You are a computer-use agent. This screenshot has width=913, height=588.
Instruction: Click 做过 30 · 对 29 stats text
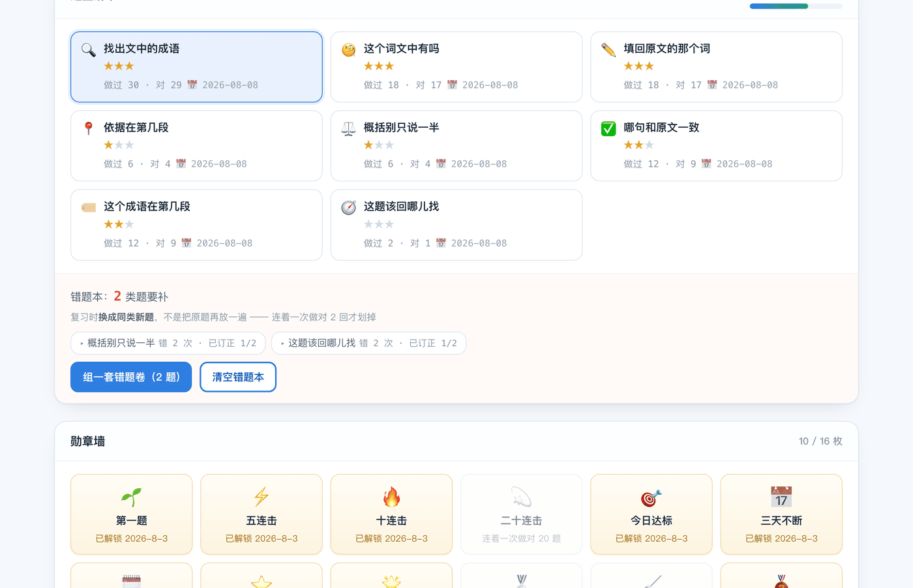point(143,85)
